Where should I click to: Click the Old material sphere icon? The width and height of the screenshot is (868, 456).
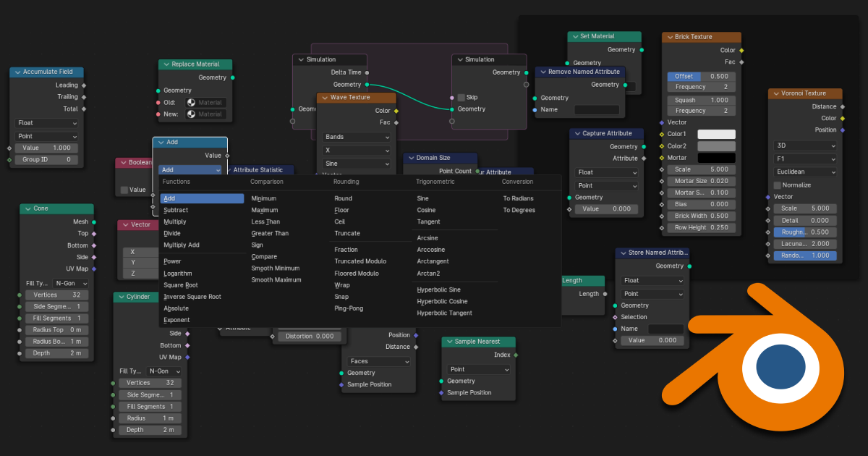192,103
